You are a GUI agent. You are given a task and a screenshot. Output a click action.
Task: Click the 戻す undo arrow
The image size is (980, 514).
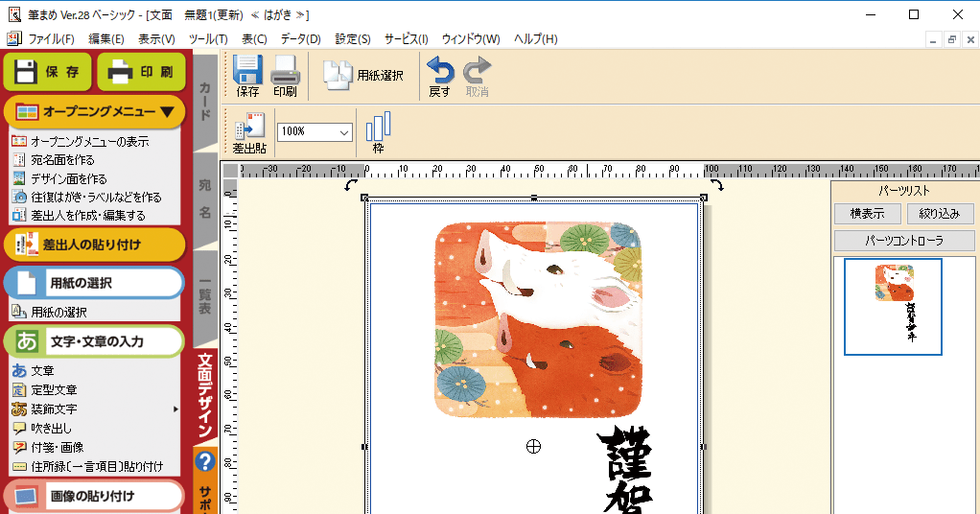tap(440, 76)
